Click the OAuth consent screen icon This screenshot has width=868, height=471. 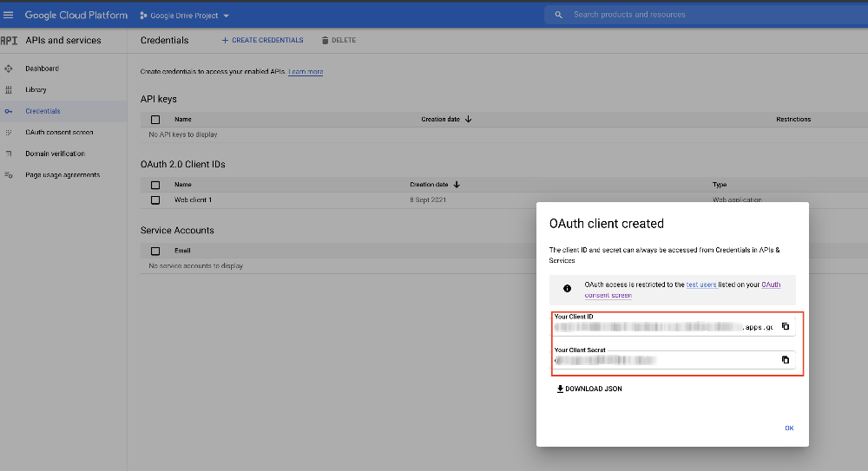9,132
